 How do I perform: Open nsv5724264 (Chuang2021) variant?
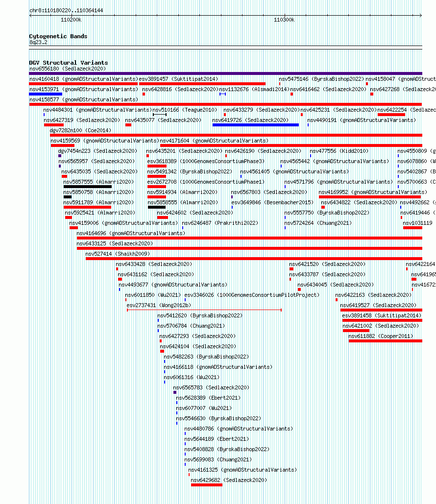pos(318,223)
